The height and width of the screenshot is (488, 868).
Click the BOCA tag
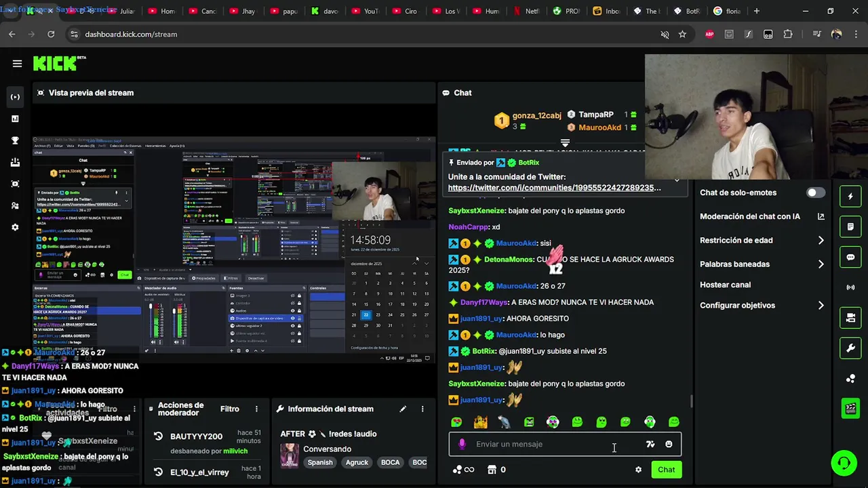[390, 462]
